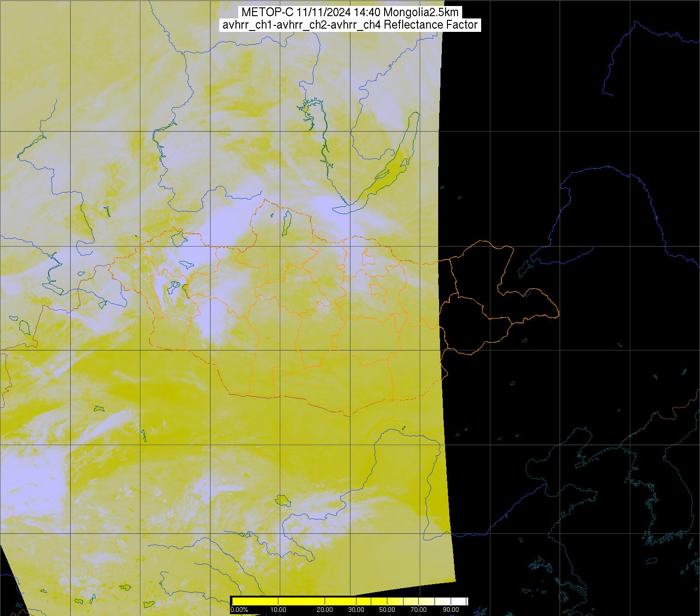Image resolution: width=700 pixels, height=616 pixels.
Task: Click the '30.00' colorbar label
Action: pos(356,610)
